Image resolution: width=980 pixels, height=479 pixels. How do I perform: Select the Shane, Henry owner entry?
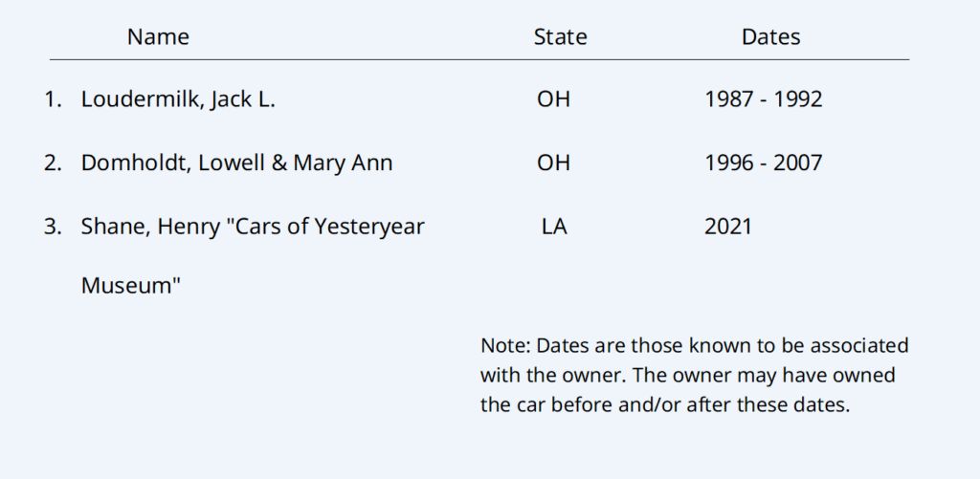pyautogui.click(x=253, y=227)
